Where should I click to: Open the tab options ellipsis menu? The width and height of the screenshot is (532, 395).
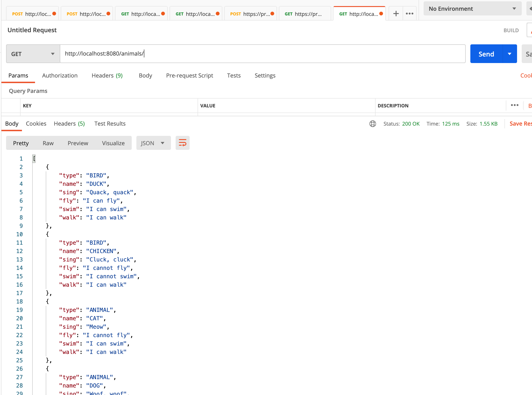(x=410, y=14)
